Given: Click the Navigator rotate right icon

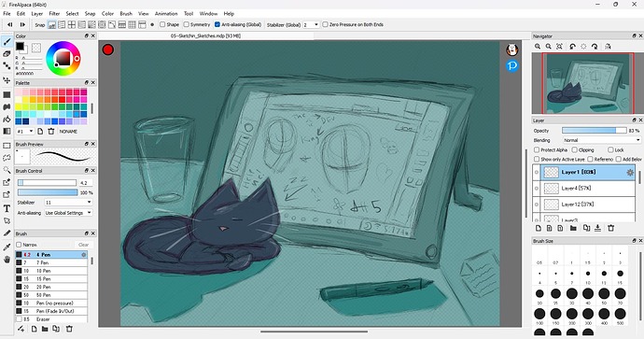Looking at the screenshot, I should (x=595, y=47).
